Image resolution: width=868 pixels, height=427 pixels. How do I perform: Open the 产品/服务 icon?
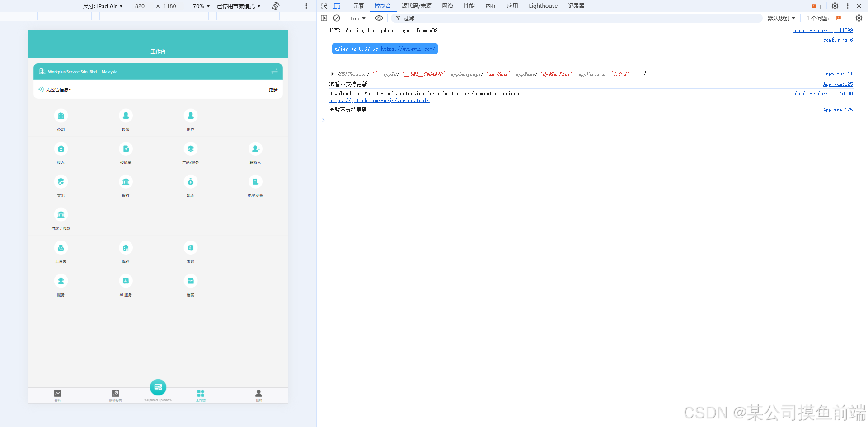point(191,149)
